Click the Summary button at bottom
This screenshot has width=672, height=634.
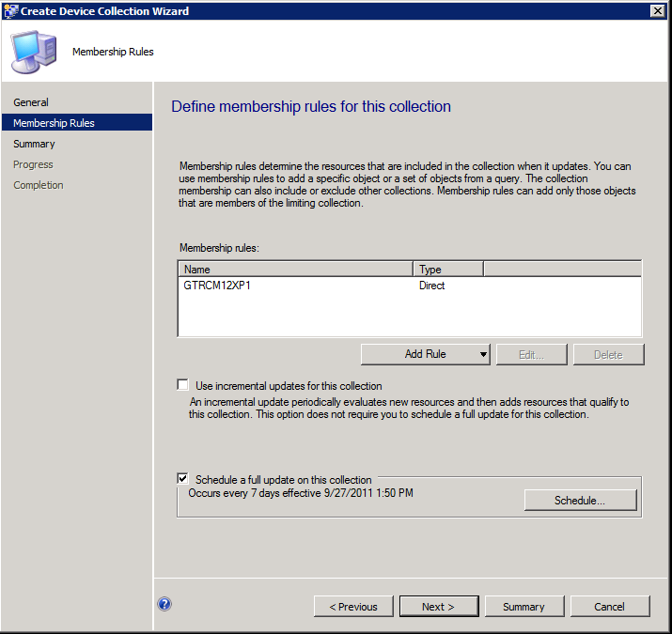[x=524, y=607]
